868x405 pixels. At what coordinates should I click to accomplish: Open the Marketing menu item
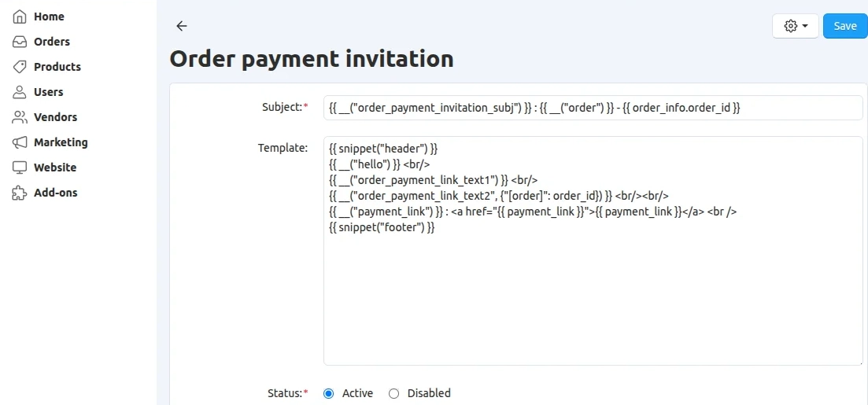[x=61, y=142]
